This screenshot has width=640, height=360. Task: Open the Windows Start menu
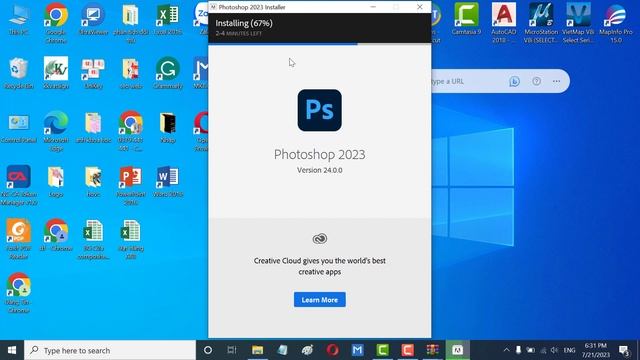[x=12, y=350]
